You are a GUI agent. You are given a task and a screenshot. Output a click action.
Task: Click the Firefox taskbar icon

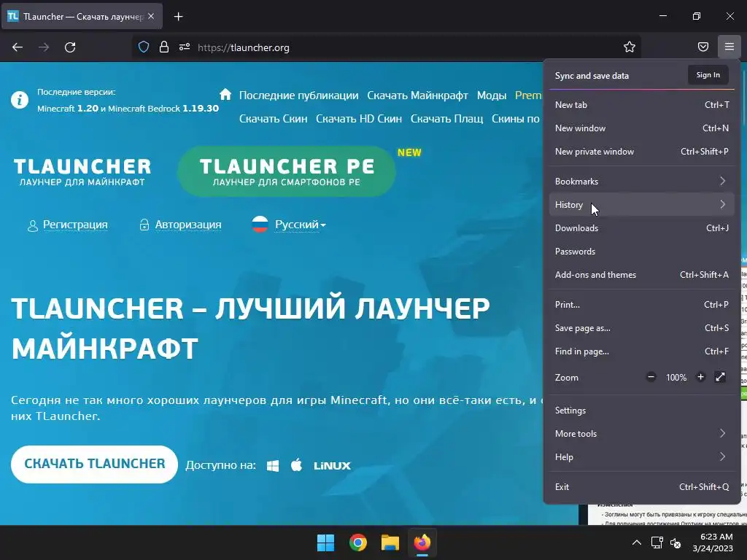422,542
